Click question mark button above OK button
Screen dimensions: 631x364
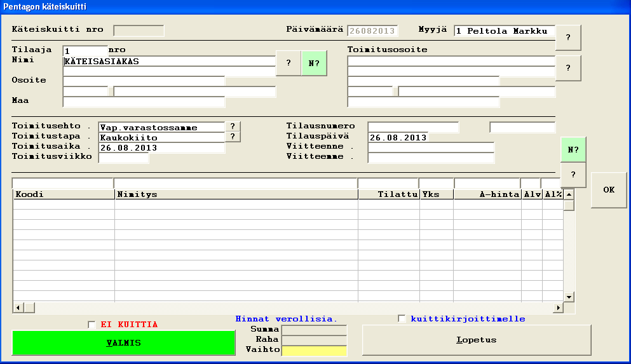tap(573, 175)
